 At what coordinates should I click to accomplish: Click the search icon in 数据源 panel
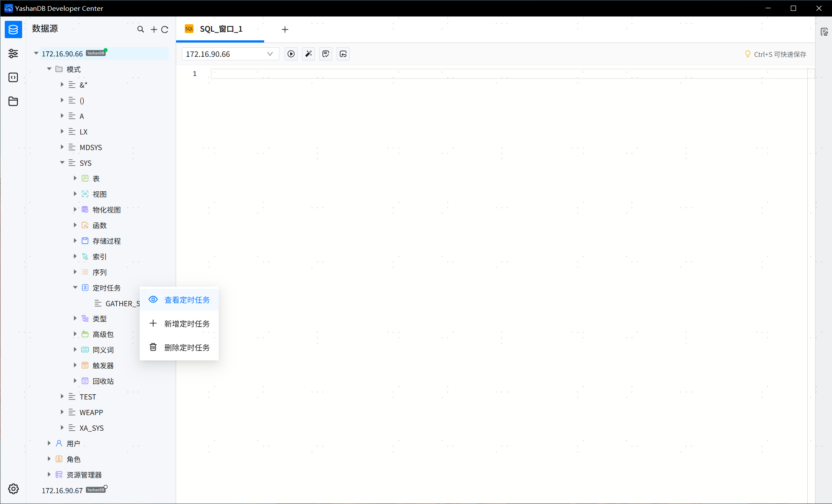point(141,29)
